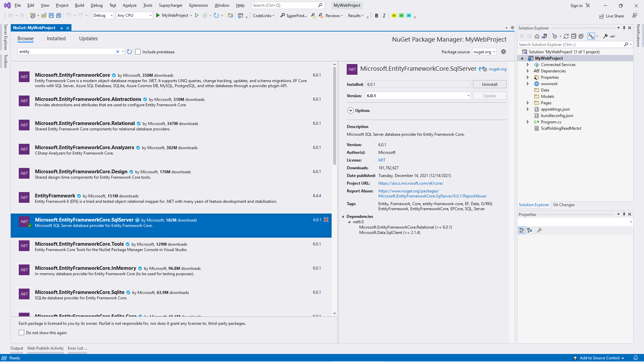Image resolution: width=644 pixels, height=362 pixels.
Task: Click the Sync with Active Document icon
Action: (566, 36)
